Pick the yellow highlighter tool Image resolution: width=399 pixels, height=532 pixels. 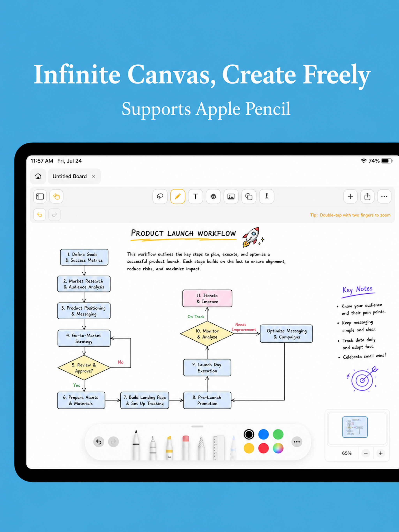tap(169, 448)
